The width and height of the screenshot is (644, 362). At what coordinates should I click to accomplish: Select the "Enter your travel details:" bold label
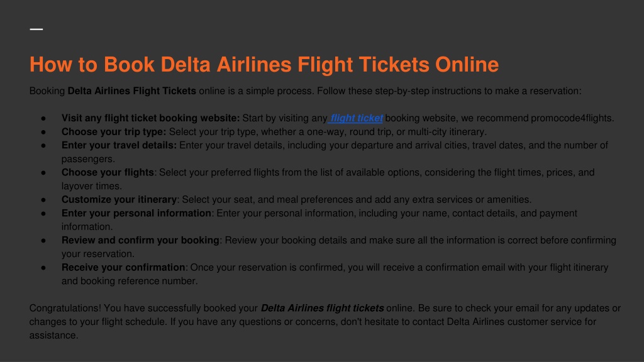(x=119, y=145)
